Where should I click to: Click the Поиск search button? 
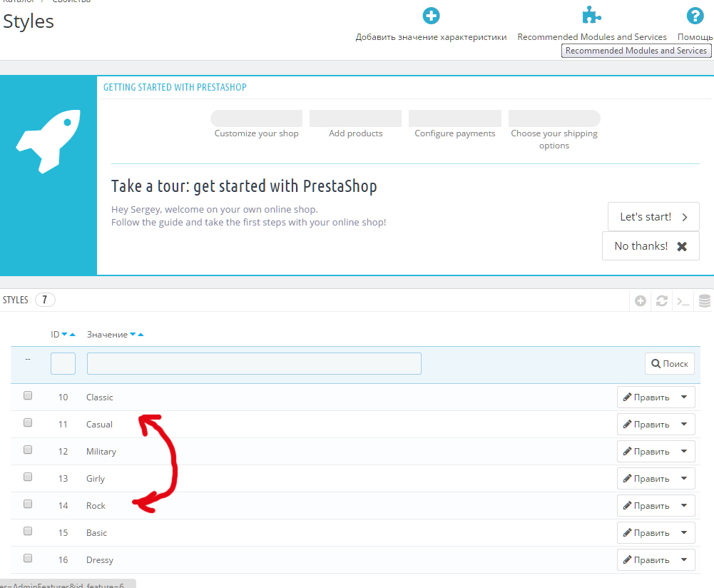(669, 363)
